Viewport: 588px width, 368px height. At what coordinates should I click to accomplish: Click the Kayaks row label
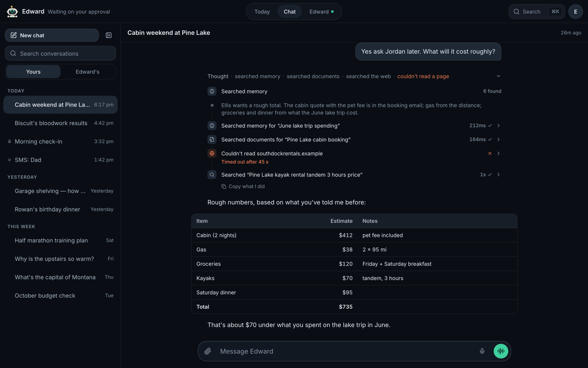pos(205,278)
